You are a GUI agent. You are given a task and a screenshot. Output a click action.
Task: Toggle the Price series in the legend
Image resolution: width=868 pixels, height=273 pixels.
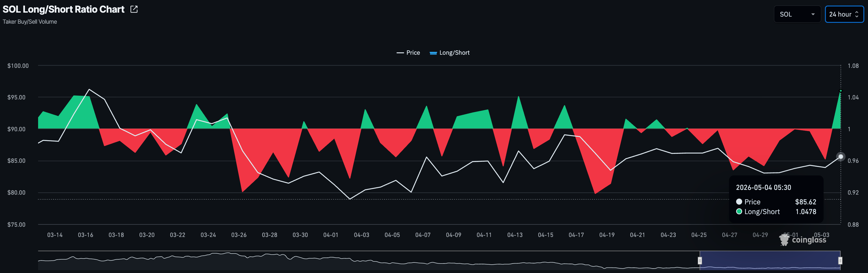coord(408,53)
